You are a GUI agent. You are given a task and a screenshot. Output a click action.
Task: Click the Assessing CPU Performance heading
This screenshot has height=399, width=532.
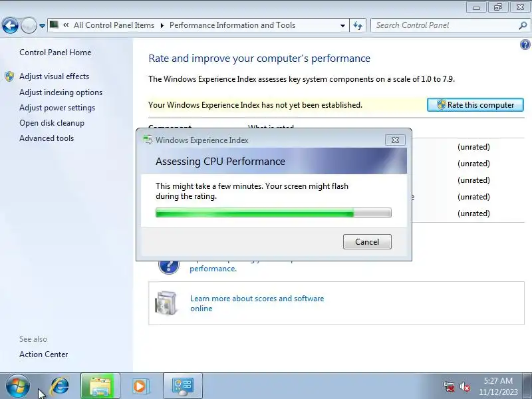(x=220, y=161)
